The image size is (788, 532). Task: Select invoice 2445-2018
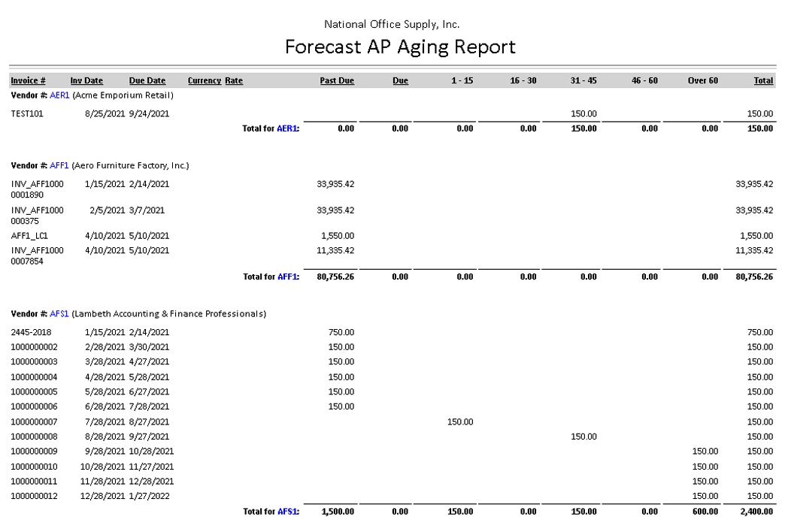pos(29,332)
